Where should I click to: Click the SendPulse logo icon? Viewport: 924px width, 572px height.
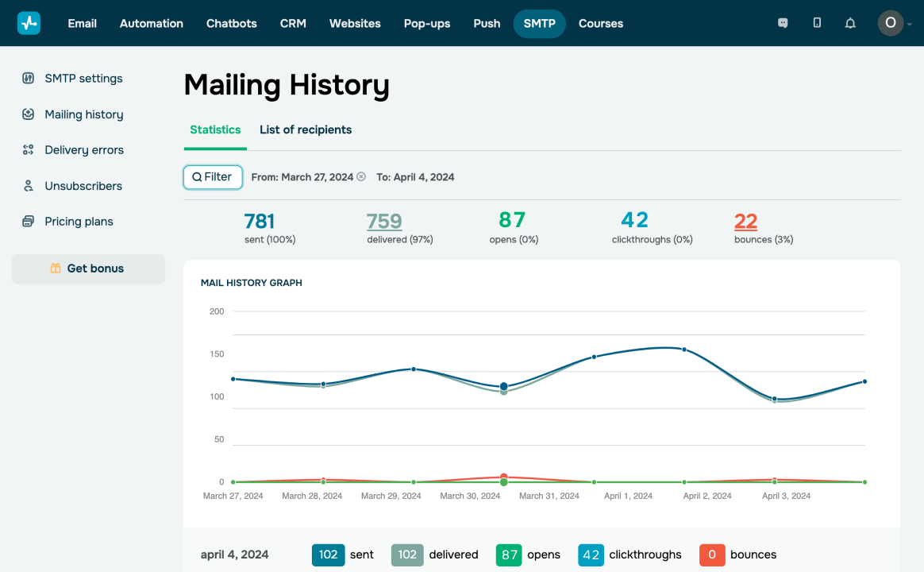pos(29,23)
